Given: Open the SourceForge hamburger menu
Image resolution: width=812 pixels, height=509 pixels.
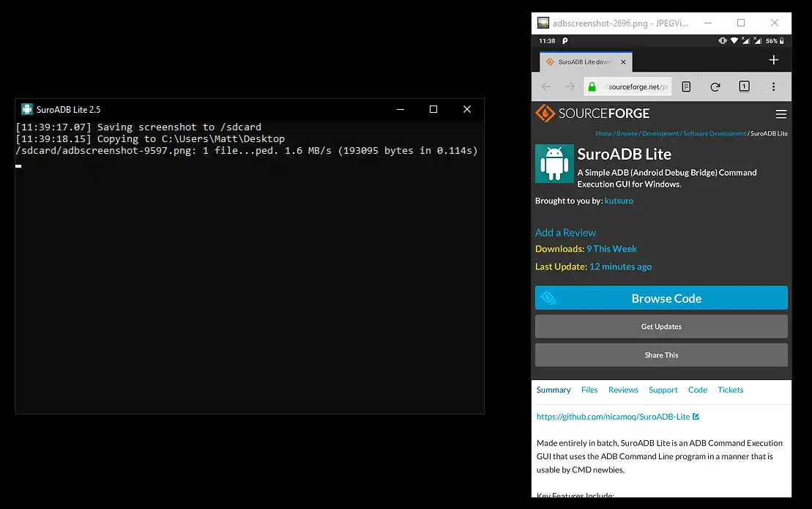Looking at the screenshot, I should click(x=781, y=114).
